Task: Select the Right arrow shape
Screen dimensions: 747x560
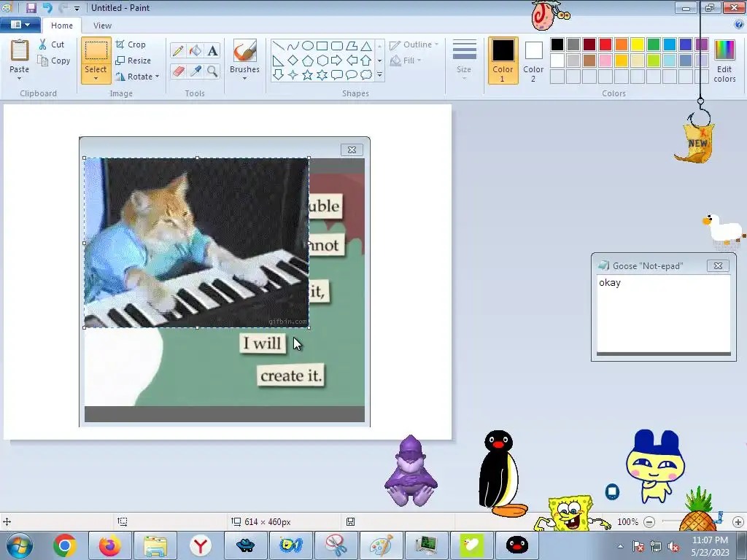Action: [337, 61]
